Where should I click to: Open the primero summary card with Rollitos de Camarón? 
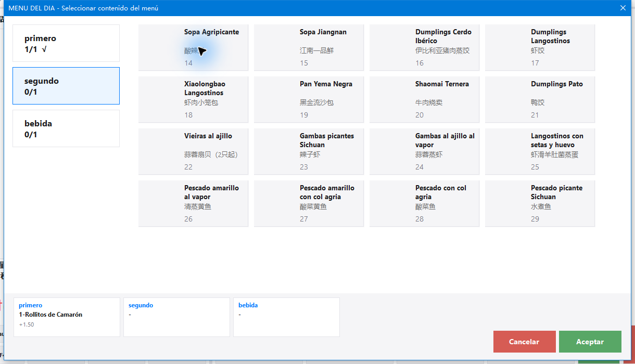pyautogui.click(x=67, y=317)
